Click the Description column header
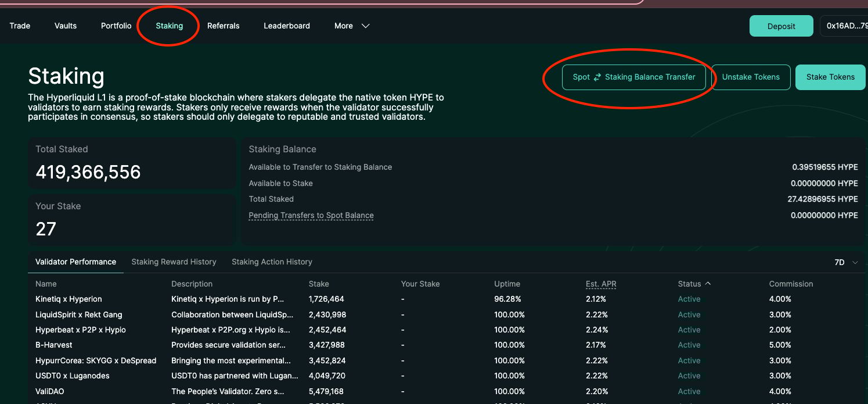 (192, 284)
